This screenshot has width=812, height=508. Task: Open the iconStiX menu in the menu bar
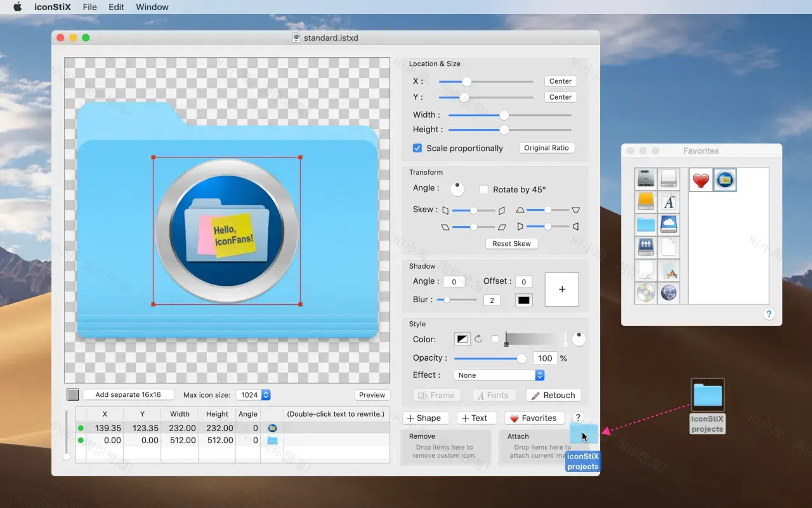53,7
